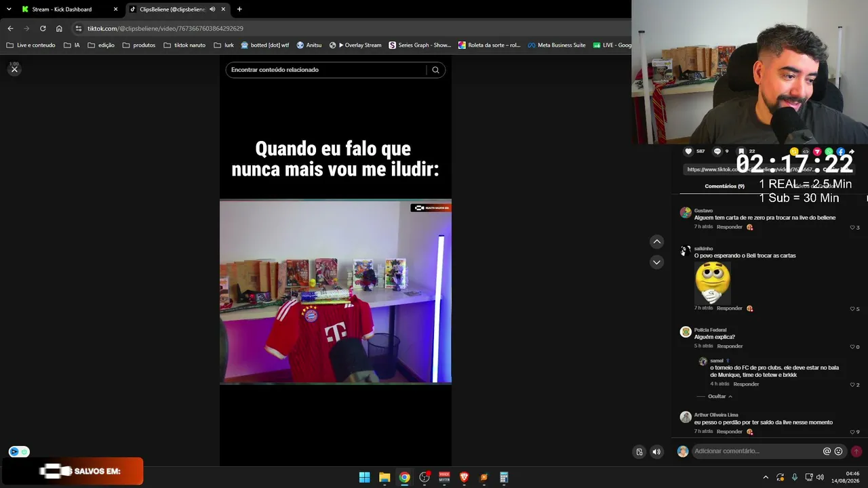Save video with bookmark icon
This screenshot has width=868, height=488.
tap(741, 151)
